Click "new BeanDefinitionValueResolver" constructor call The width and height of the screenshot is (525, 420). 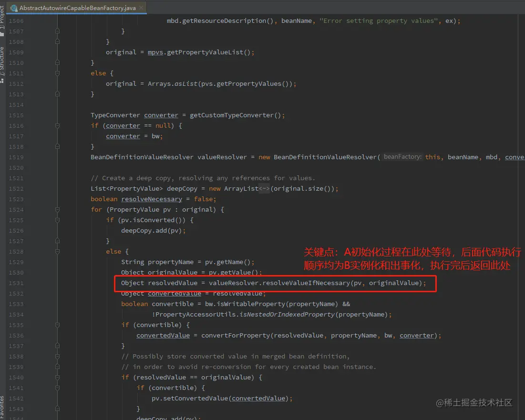[x=318, y=157]
